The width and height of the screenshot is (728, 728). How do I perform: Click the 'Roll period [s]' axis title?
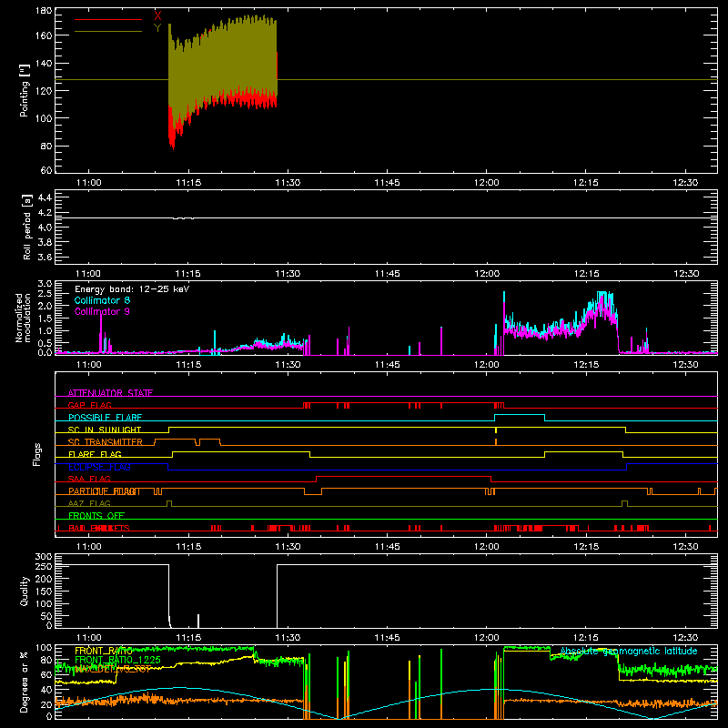coord(27,227)
